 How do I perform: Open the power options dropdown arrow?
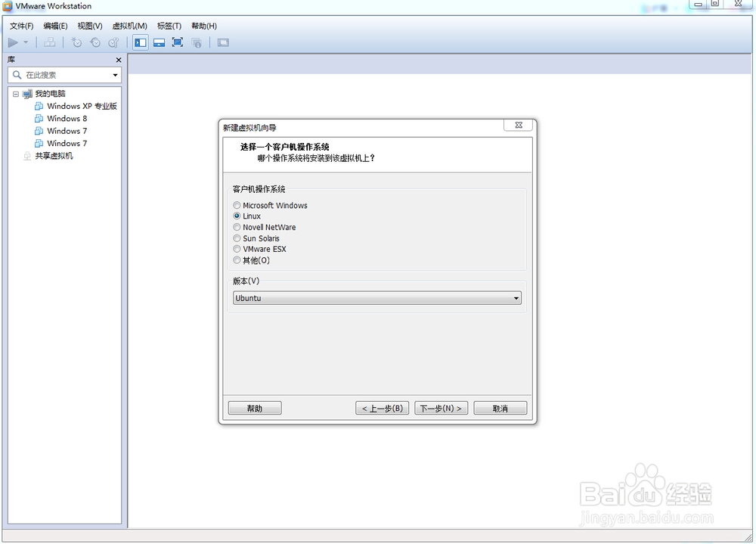pyautogui.click(x=26, y=42)
